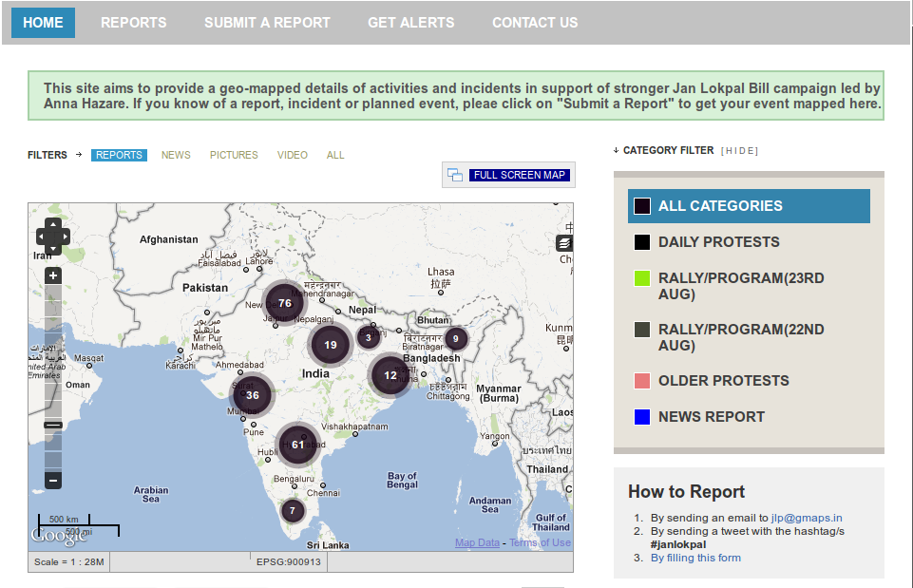Hide the category filter panel
Screen dimensions: 913x588
coord(739,151)
